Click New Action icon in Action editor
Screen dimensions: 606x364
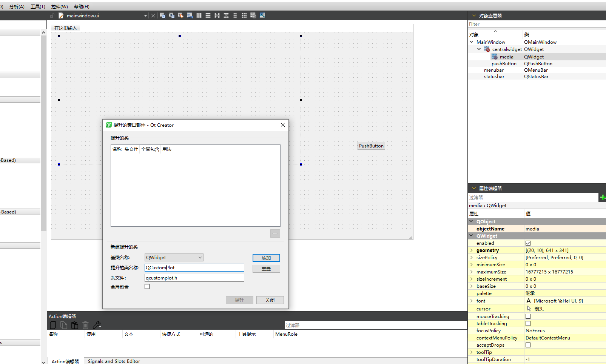(53, 325)
